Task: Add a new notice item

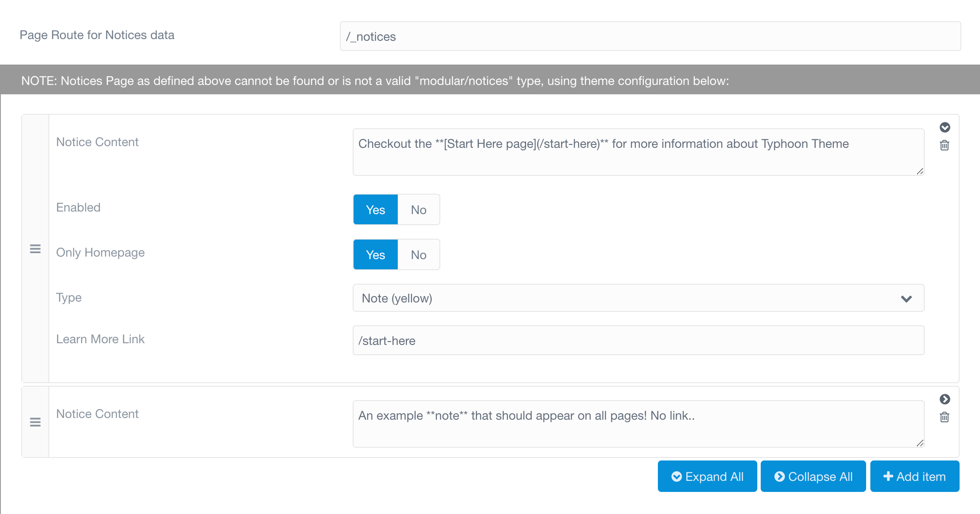Action: 915,476
